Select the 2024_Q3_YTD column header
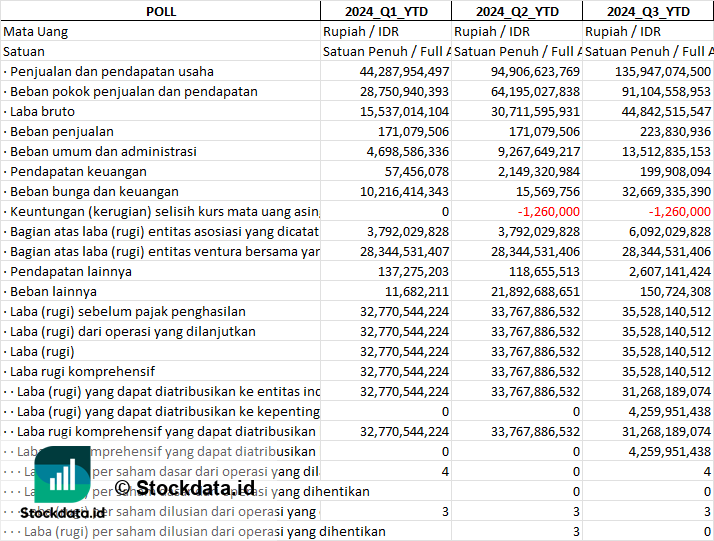Image resolution: width=714 pixels, height=541 pixels. point(648,11)
